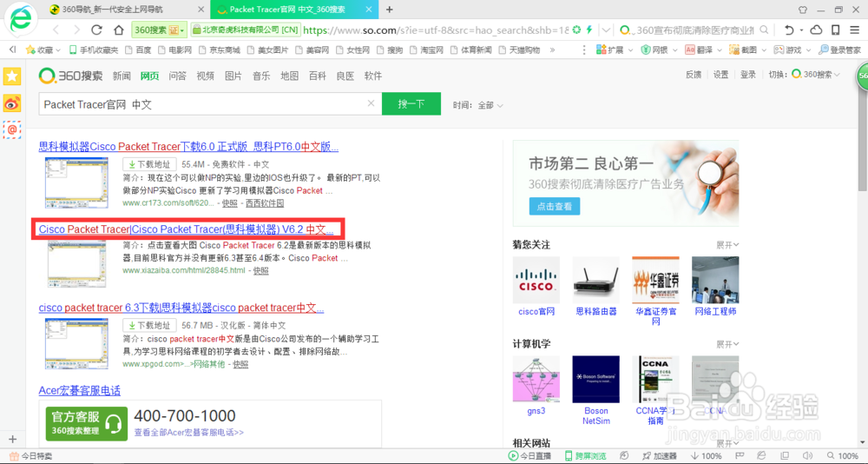Click 下载地址 for the 6.0 result
Screen dimensions: 868x464
click(149, 164)
